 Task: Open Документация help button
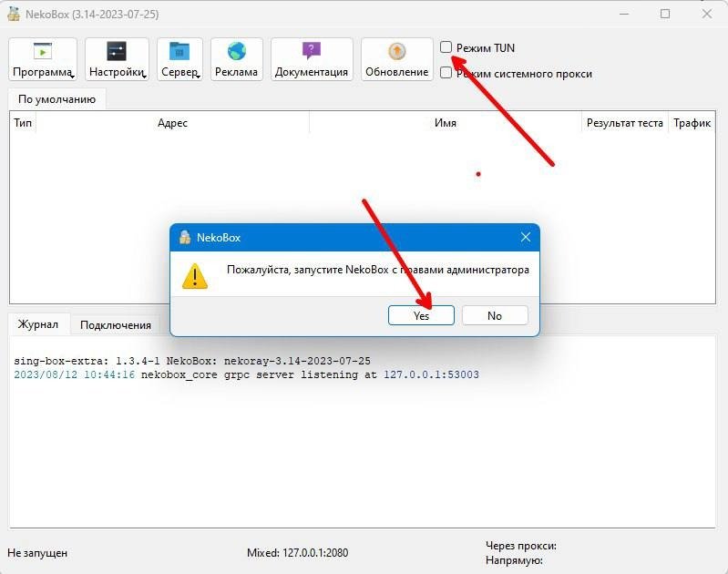click(312, 59)
